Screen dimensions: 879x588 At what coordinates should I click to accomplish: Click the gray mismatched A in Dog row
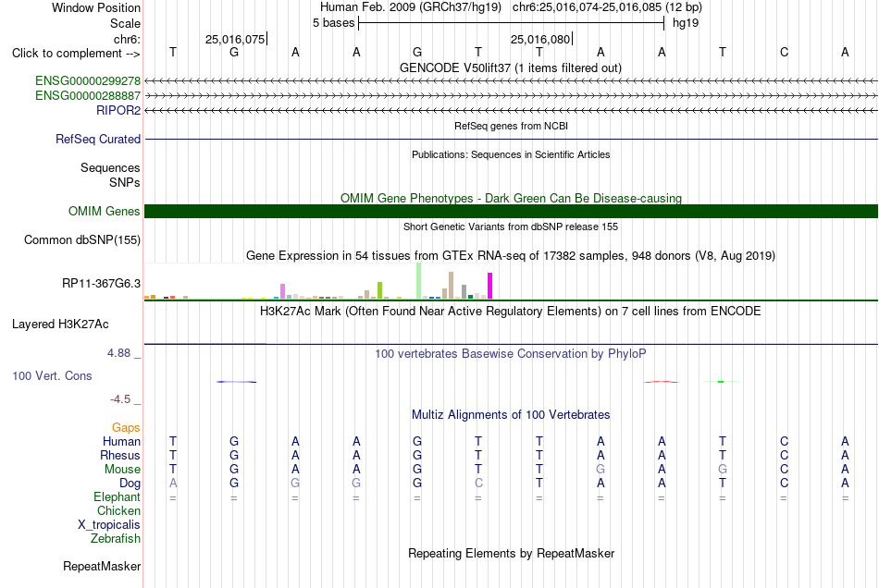173,483
